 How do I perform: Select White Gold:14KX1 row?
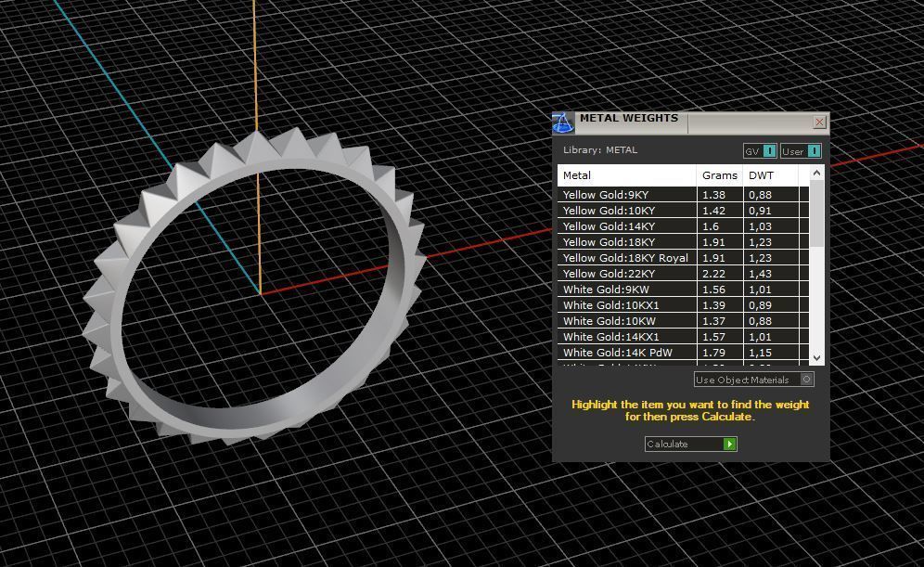[x=683, y=337]
